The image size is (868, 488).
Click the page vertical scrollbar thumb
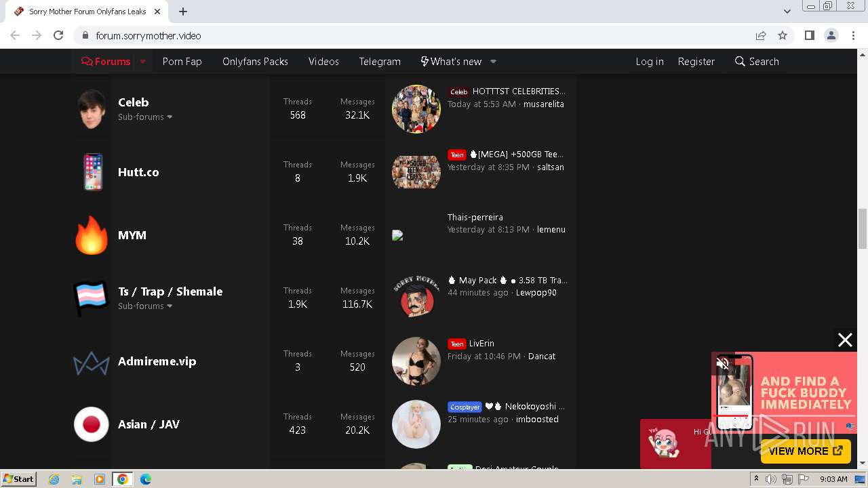point(863,229)
